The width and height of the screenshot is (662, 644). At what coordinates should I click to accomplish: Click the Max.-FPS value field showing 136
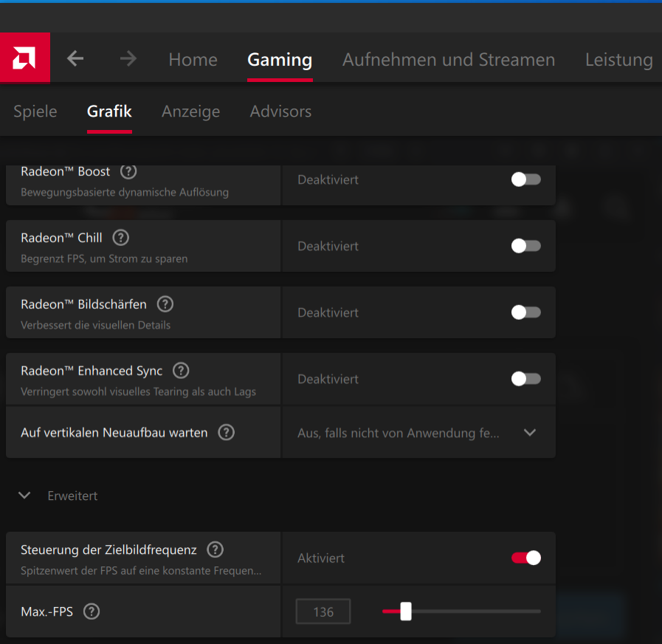(323, 612)
